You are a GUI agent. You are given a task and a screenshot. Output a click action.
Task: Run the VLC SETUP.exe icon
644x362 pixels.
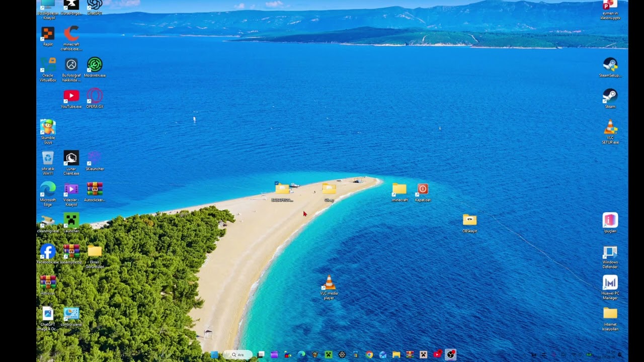pyautogui.click(x=610, y=132)
